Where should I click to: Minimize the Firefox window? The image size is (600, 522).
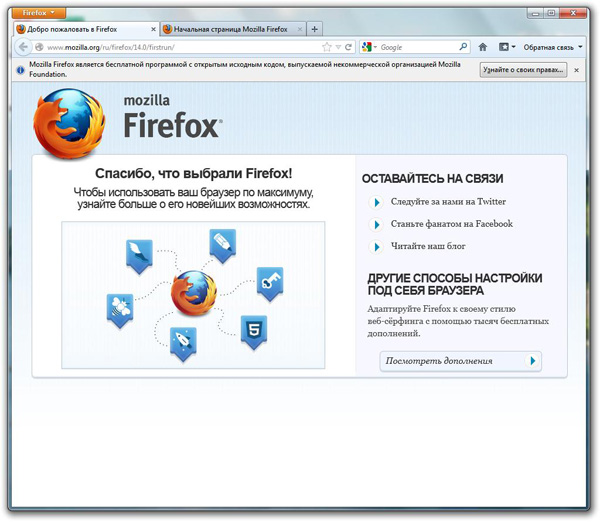tap(535, 13)
